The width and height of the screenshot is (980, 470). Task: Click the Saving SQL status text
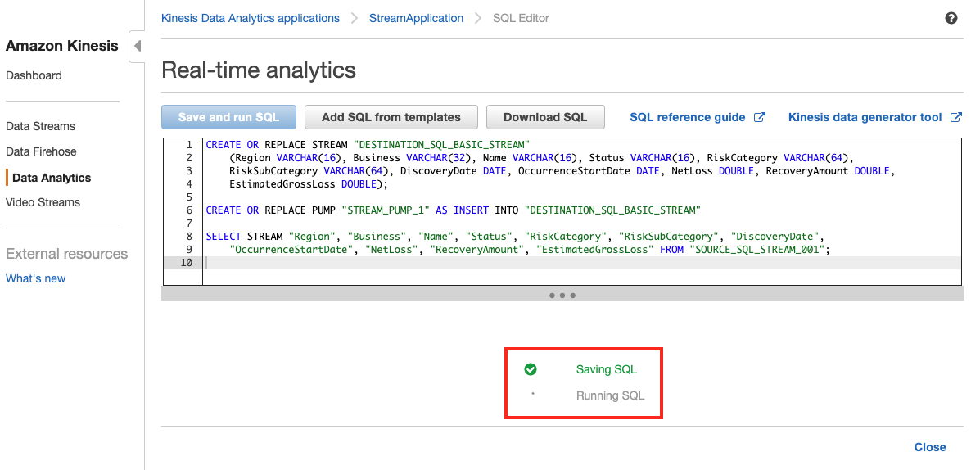coord(606,369)
